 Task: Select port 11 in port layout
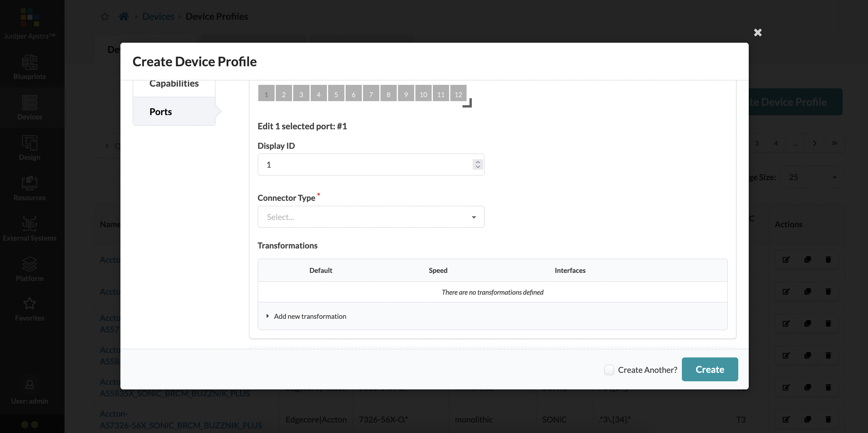point(441,93)
